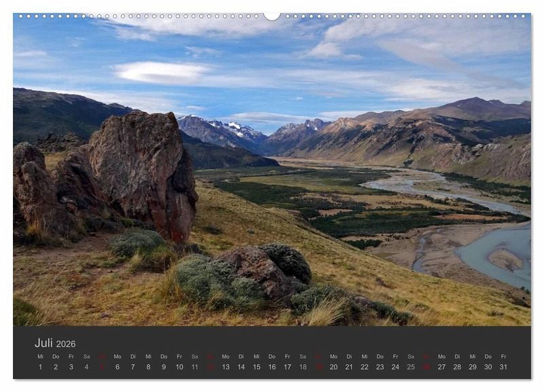Click the bright white elongated cloud
The height and width of the screenshot is (392, 544).
coord(162,72)
